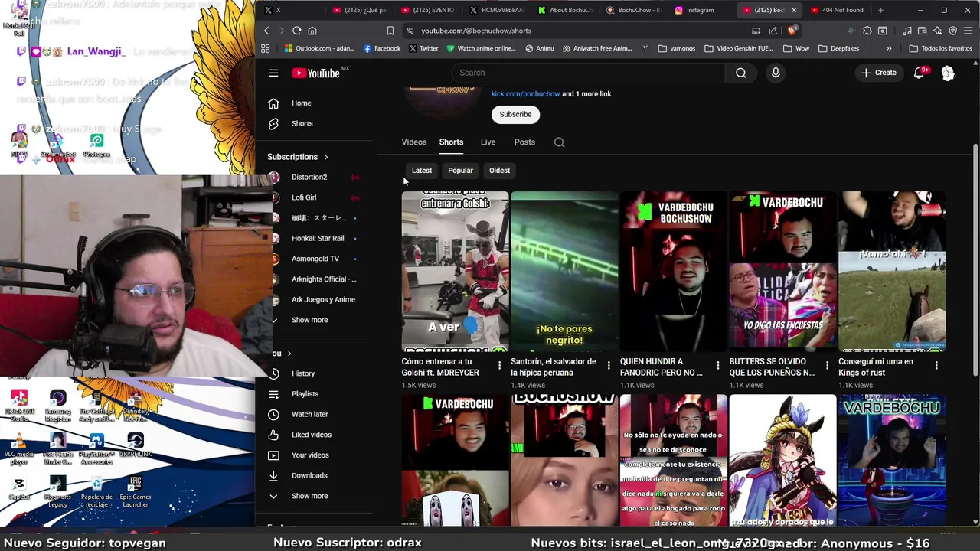The height and width of the screenshot is (551, 980).
Task: Close the active YouTube BochuChow tab
Action: 794,10
